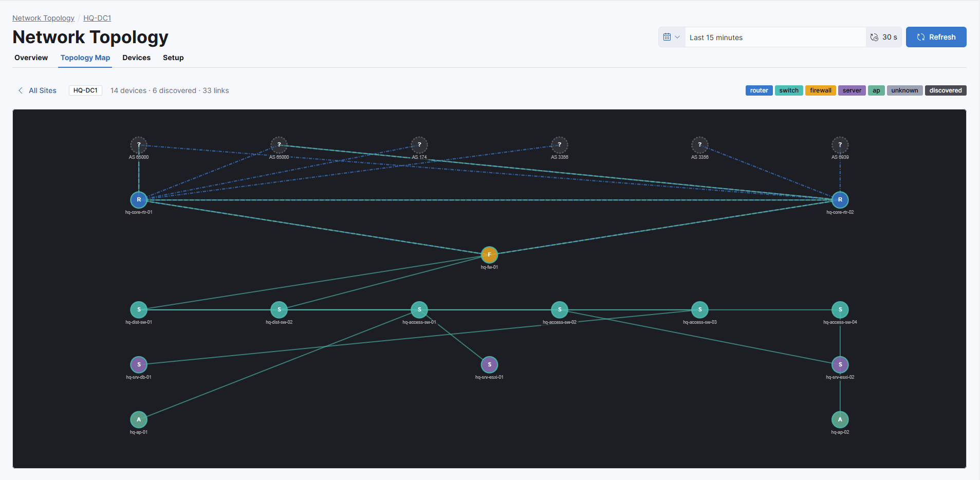Click the hq-core-rtr-01 label text

(x=139, y=212)
